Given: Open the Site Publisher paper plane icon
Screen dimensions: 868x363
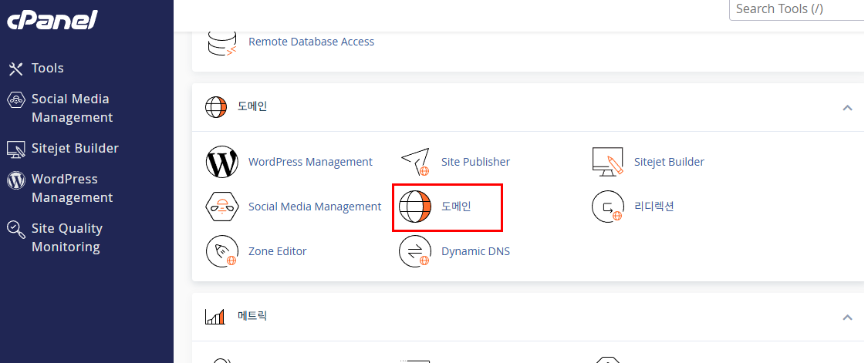Looking at the screenshot, I should pos(414,162).
